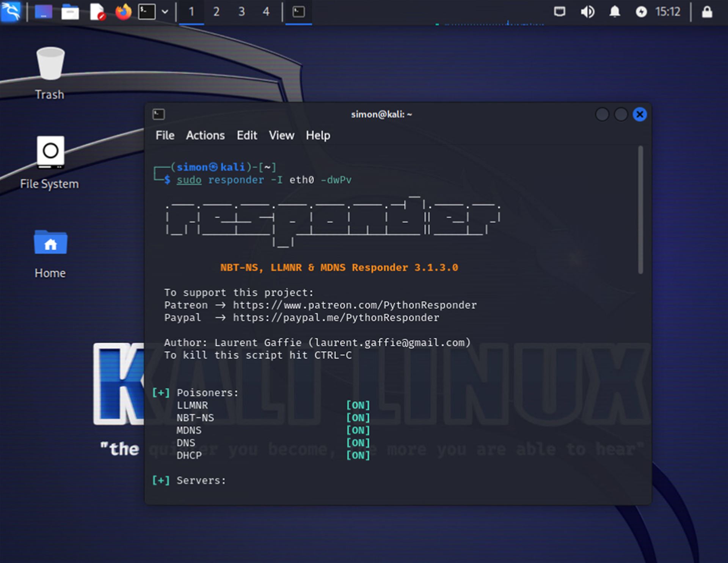Click the DHCP poisoner row
Viewport: 728px width, 563px height.
[x=273, y=455]
